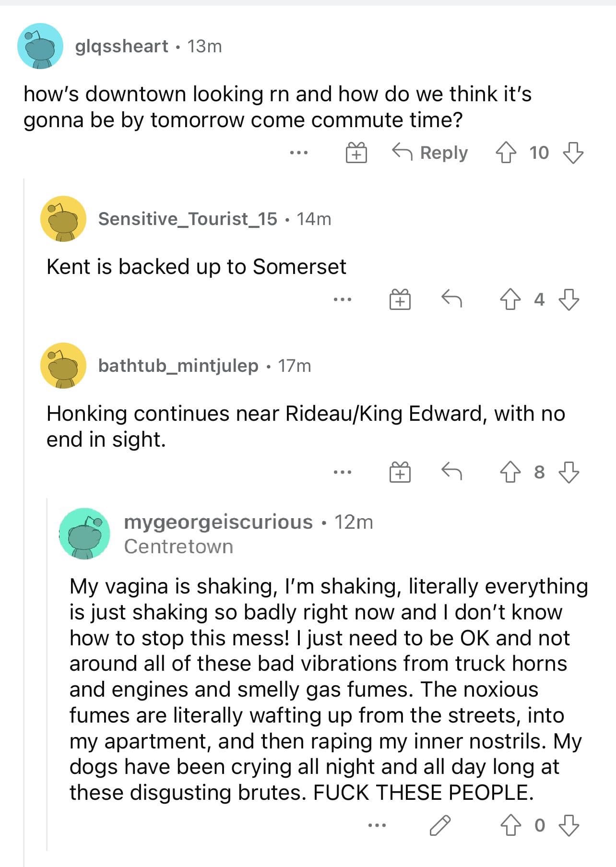Tap mygeorgeiscurious's avatar
The width and height of the screenshot is (616, 867).
tap(84, 534)
